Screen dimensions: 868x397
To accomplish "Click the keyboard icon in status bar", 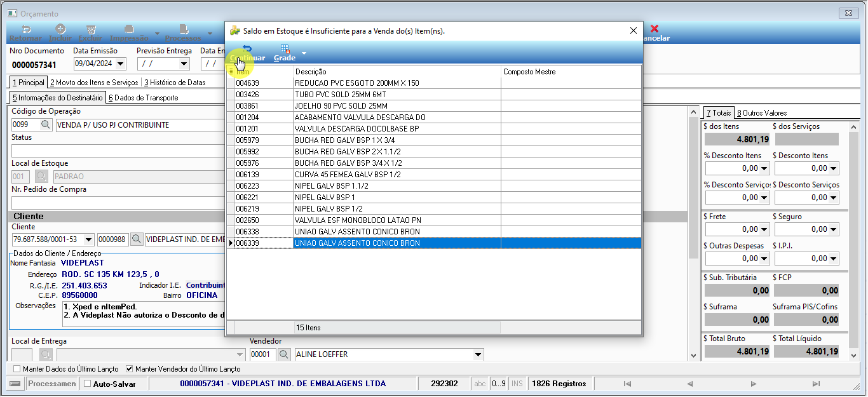I will point(16,384).
